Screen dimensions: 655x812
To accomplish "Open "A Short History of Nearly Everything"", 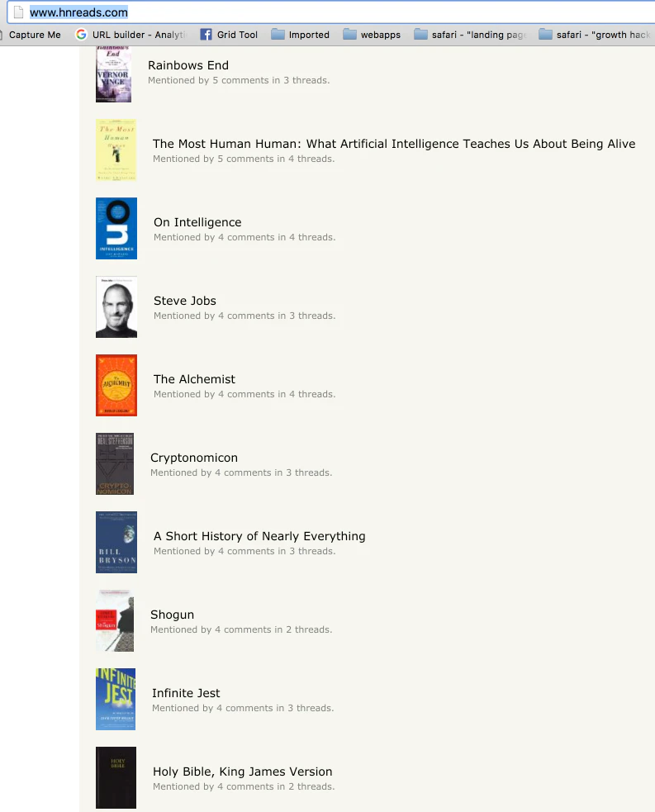I will (x=259, y=536).
